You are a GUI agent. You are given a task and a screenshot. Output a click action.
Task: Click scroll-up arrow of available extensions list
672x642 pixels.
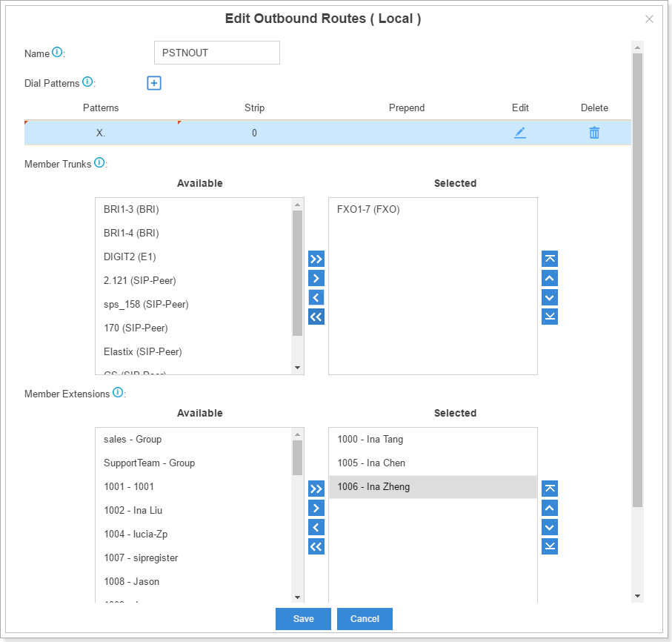point(297,434)
